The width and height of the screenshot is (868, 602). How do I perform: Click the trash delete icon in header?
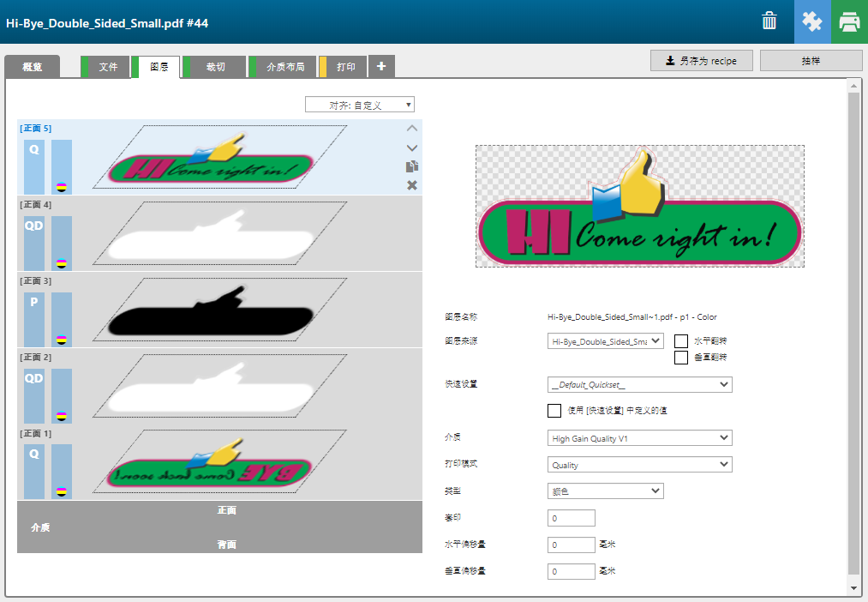click(769, 21)
